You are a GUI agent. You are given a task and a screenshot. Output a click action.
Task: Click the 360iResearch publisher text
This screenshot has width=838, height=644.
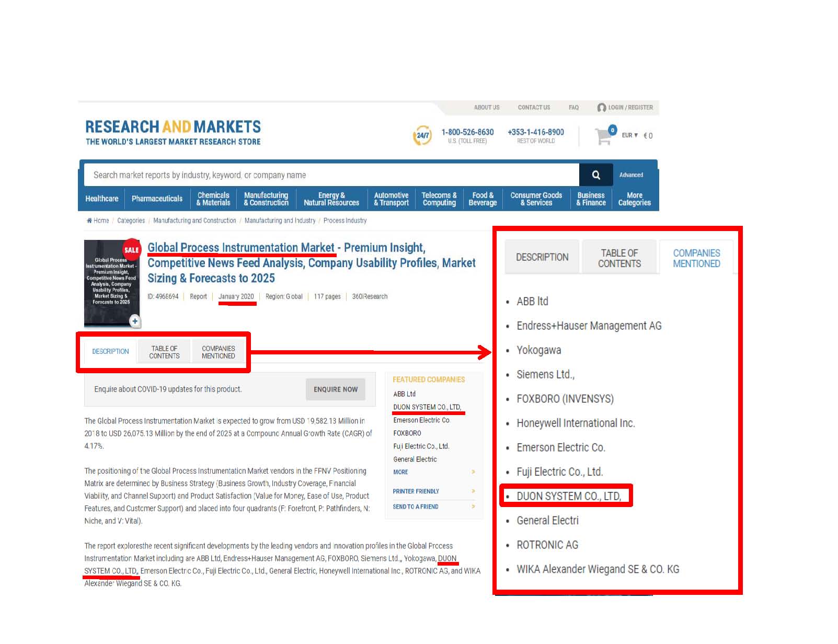370,296
